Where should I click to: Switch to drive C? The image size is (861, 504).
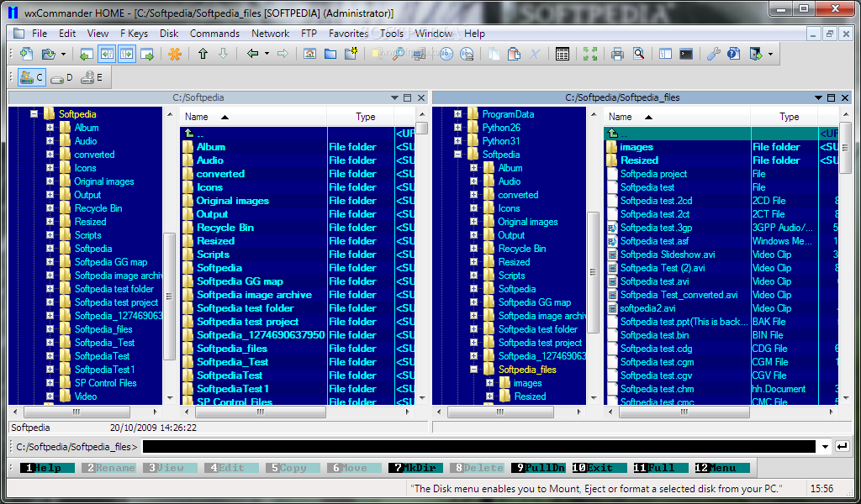tap(31, 78)
